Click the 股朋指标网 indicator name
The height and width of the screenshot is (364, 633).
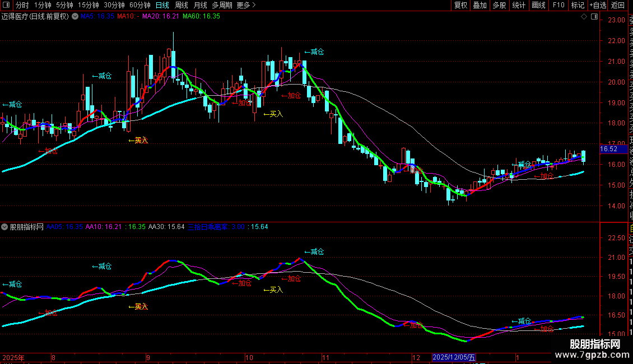[27, 227]
